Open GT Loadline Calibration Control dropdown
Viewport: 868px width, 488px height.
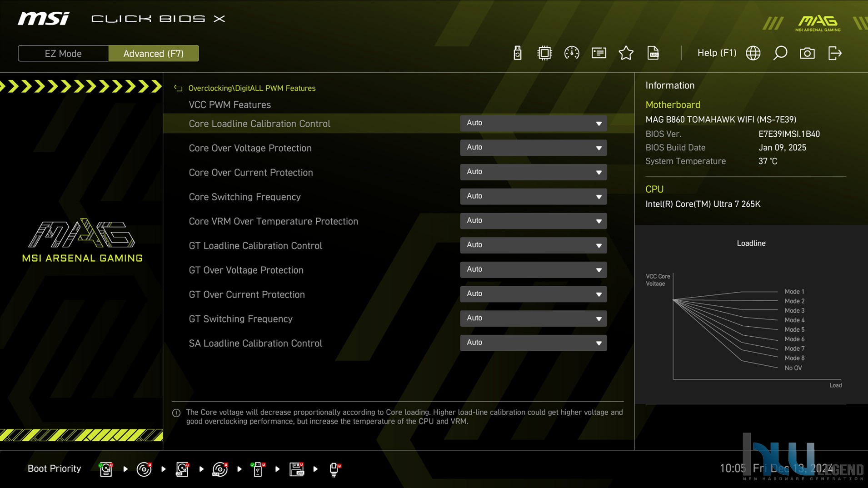click(534, 245)
